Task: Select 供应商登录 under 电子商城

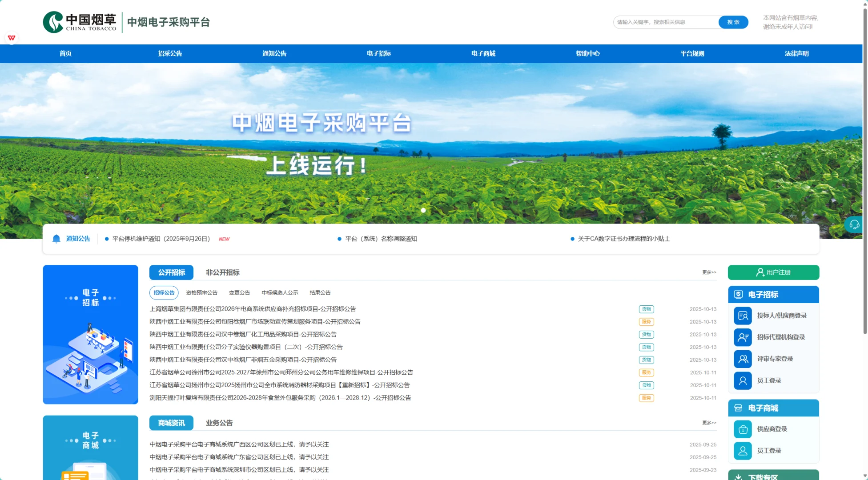Action: [773, 429]
